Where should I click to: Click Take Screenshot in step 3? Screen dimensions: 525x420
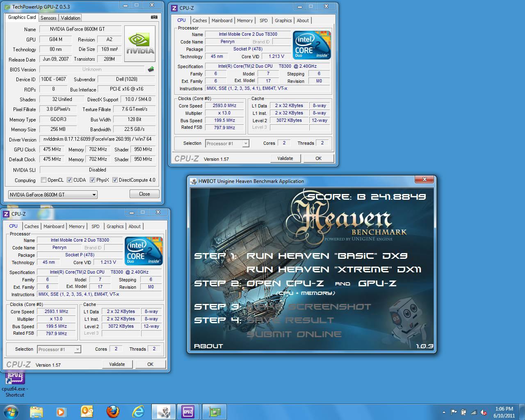309,307
